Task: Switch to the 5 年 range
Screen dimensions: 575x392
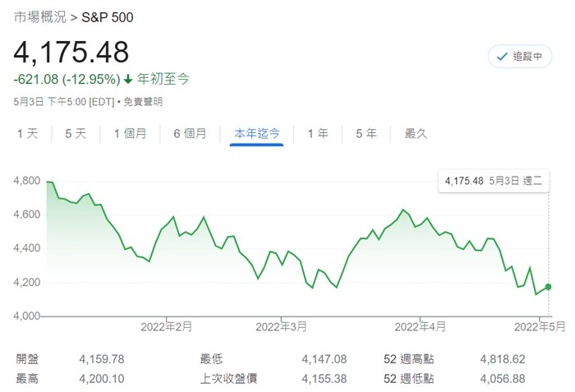Action: 366,134
